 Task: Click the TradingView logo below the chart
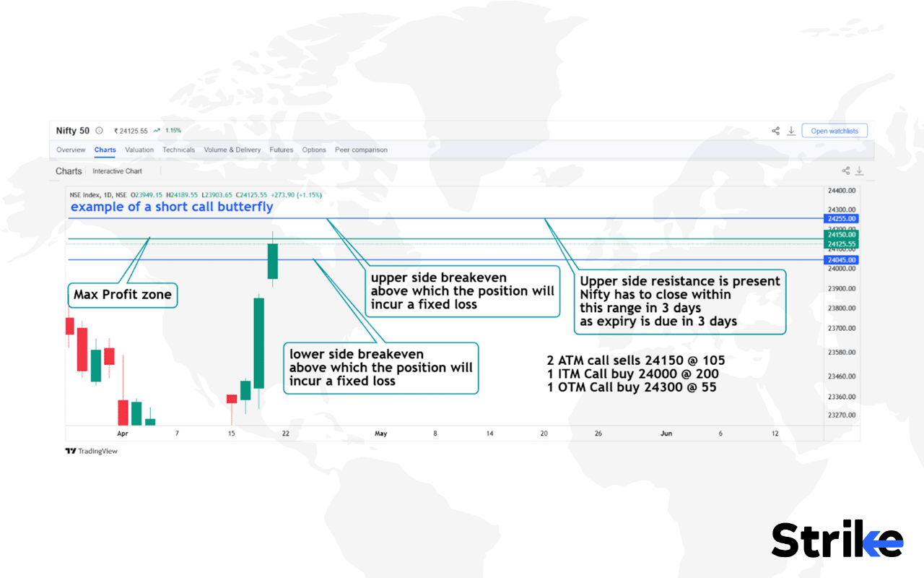(91, 451)
